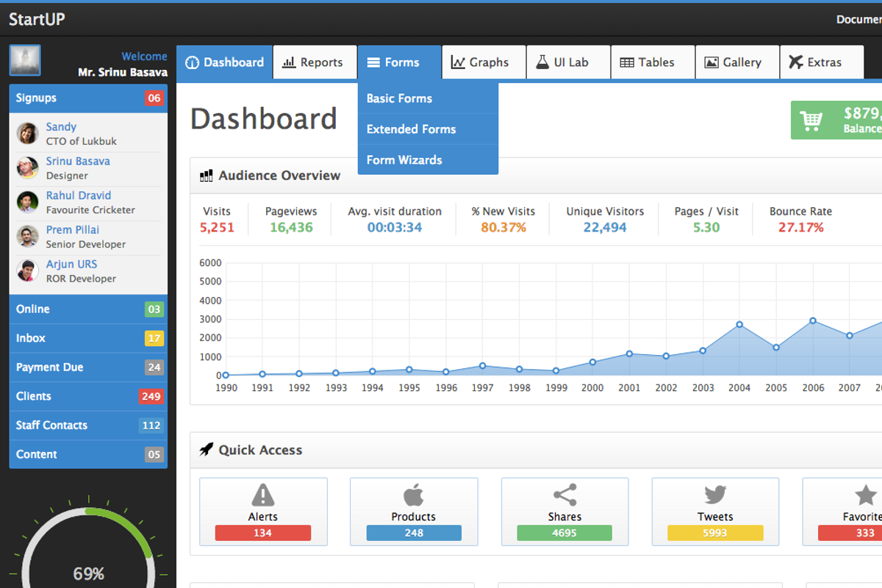Expand the Inbox sidebar section
Image resolution: width=882 pixels, height=588 pixels.
(x=88, y=338)
